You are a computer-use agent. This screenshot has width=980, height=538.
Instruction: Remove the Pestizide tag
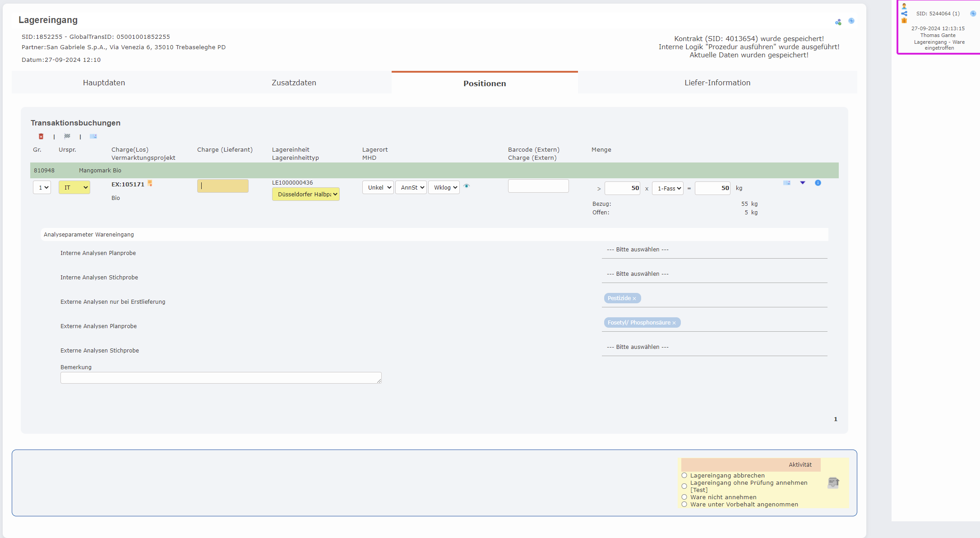[x=634, y=298]
